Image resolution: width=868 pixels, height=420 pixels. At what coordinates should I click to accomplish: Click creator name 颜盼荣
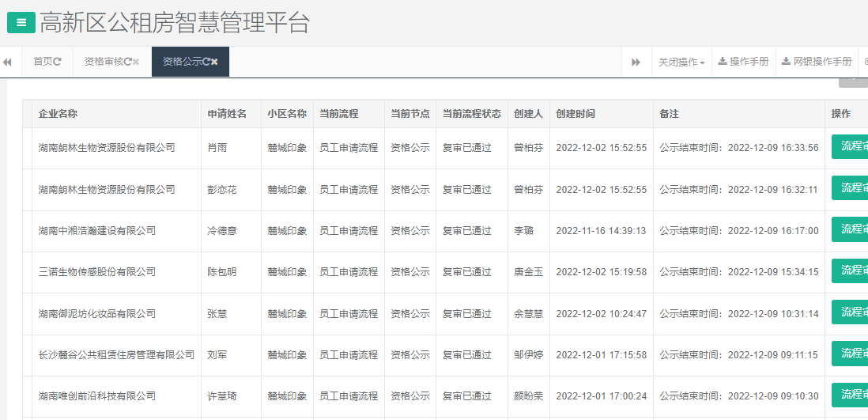tap(529, 396)
